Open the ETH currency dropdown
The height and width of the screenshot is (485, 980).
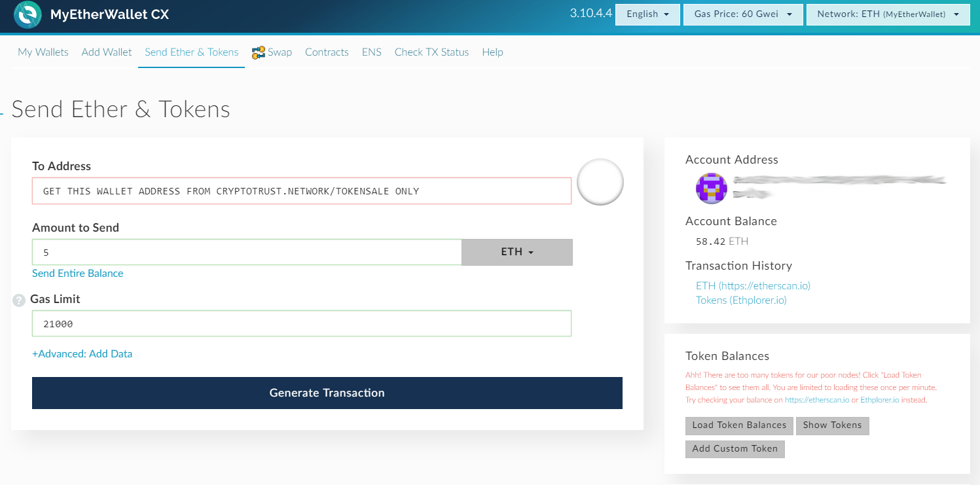pyautogui.click(x=517, y=252)
